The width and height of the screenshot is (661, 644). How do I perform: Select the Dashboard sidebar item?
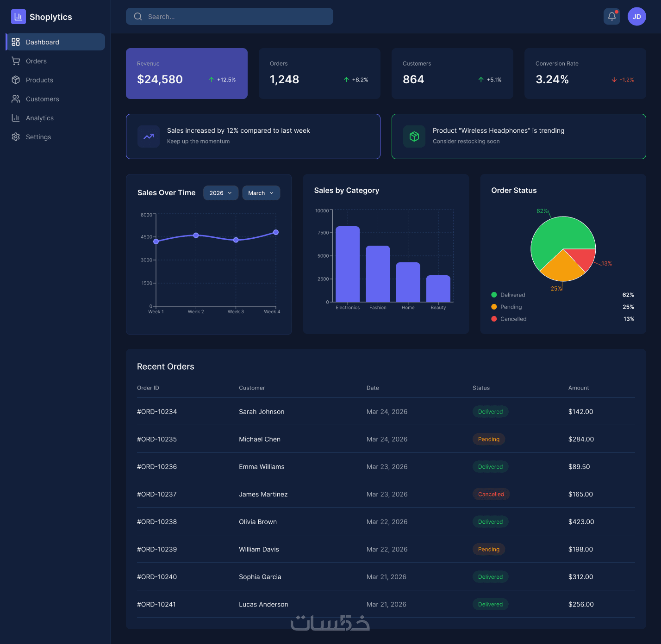click(x=56, y=42)
